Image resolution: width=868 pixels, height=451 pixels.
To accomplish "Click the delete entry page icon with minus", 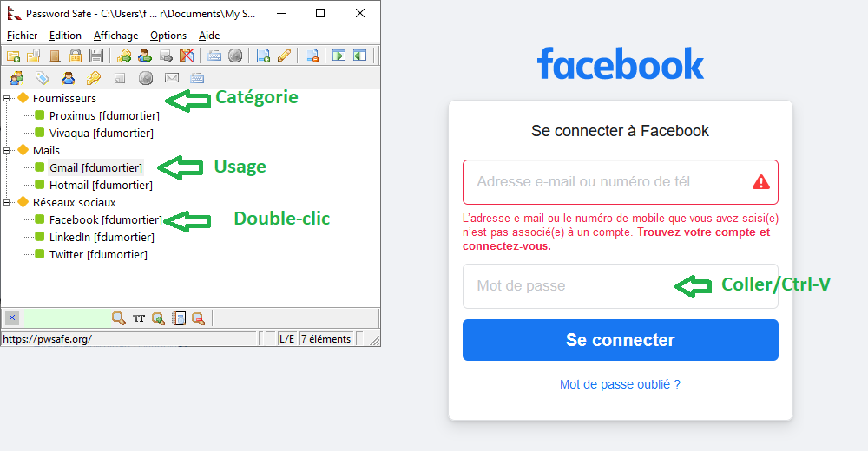I will (312, 56).
